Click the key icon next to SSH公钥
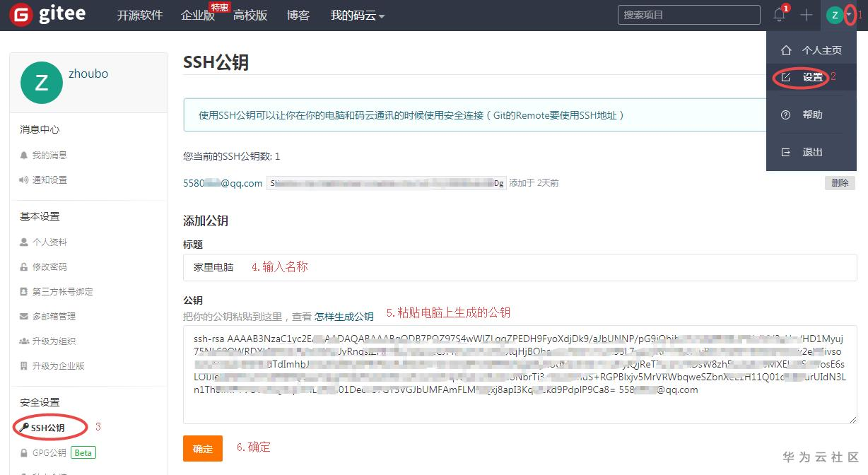 [x=24, y=428]
